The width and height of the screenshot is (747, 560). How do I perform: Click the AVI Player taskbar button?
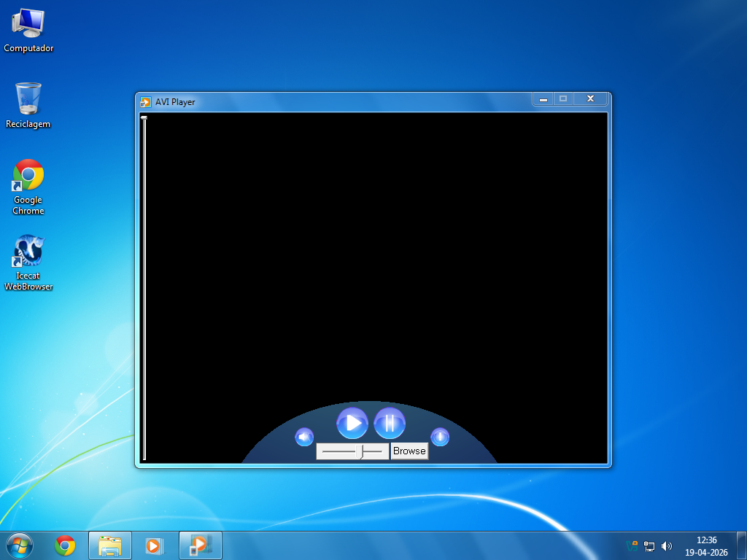coord(201,545)
